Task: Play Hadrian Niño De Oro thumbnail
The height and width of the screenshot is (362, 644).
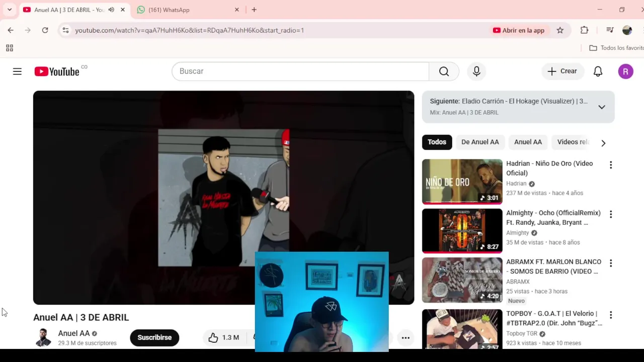Action: click(x=462, y=182)
